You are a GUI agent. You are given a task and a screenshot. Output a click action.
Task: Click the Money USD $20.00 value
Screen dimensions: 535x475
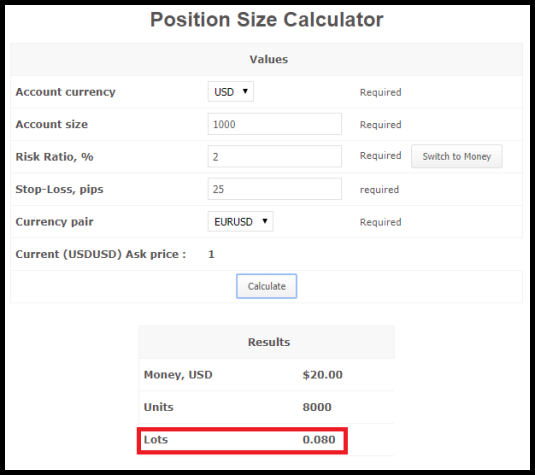[x=322, y=375]
